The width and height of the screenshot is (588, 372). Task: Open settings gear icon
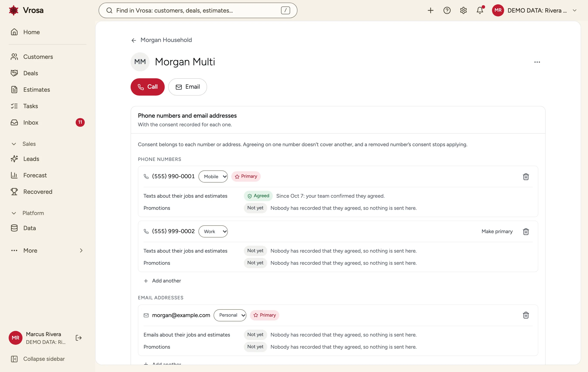click(463, 11)
